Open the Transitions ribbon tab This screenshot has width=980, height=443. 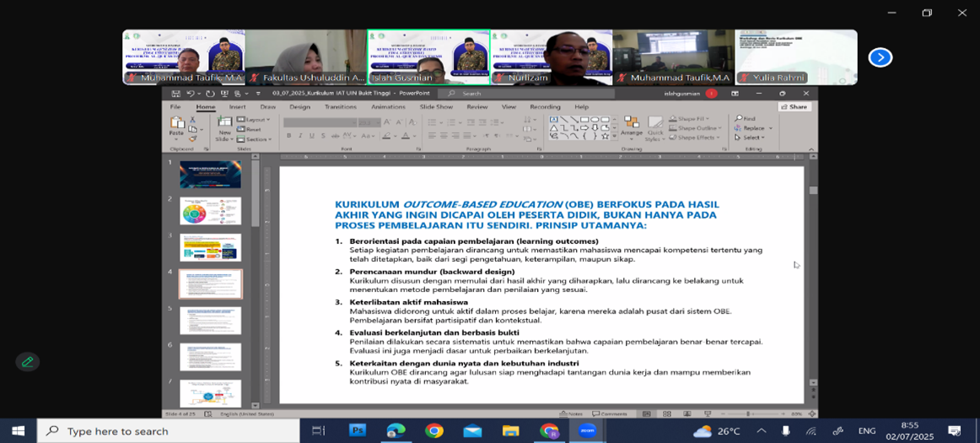coord(340,107)
